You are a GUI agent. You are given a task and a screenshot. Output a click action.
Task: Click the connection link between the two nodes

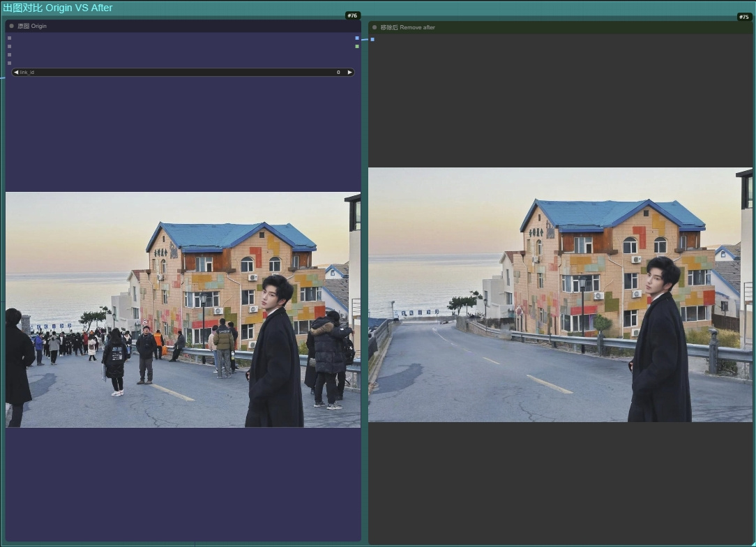pos(365,40)
